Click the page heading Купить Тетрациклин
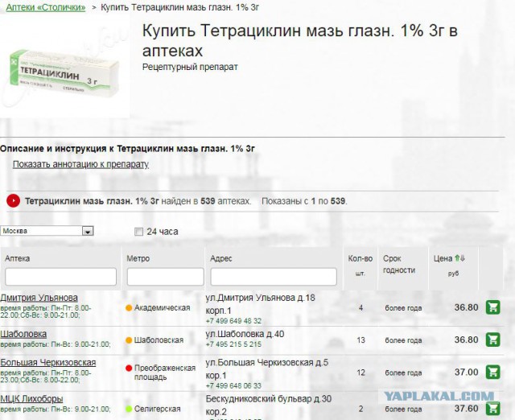This screenshot has width=515, height=420. (x=300, y=40)
